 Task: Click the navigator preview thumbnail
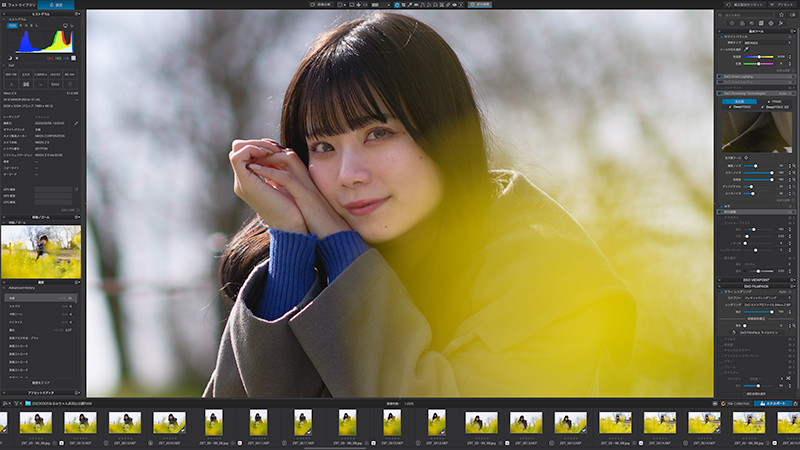[41, 252]
